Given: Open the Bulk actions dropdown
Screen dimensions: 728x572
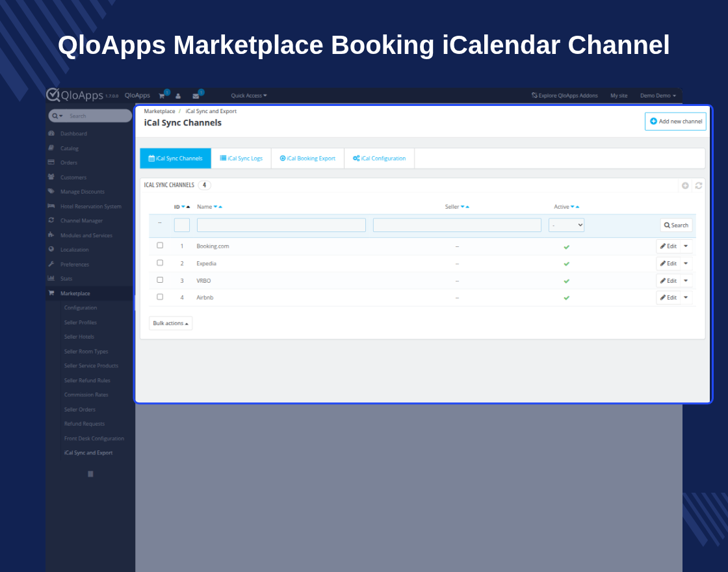Looking at the screenshot, I should click(170, 323).
